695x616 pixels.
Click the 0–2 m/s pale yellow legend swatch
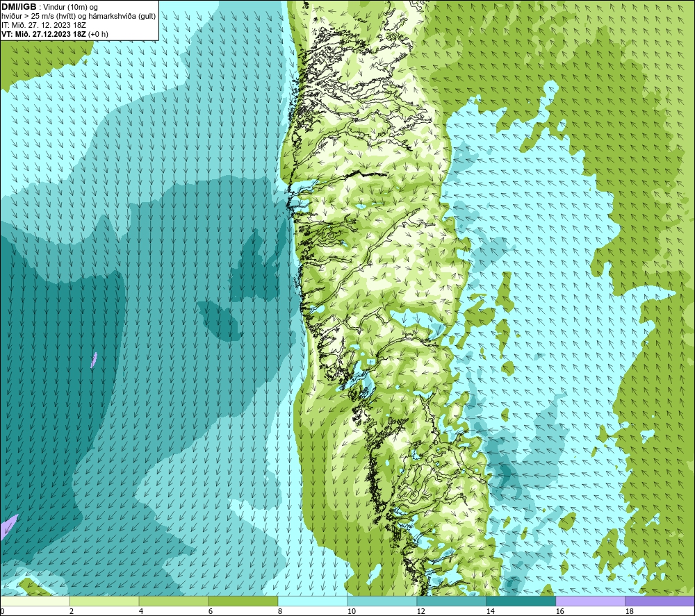tap(35, 601)
